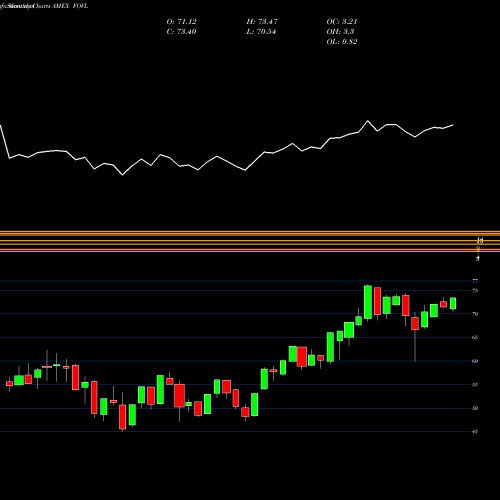
Task: Click the 'OH: 3.3' reading
Action: [x=340, y=32]
